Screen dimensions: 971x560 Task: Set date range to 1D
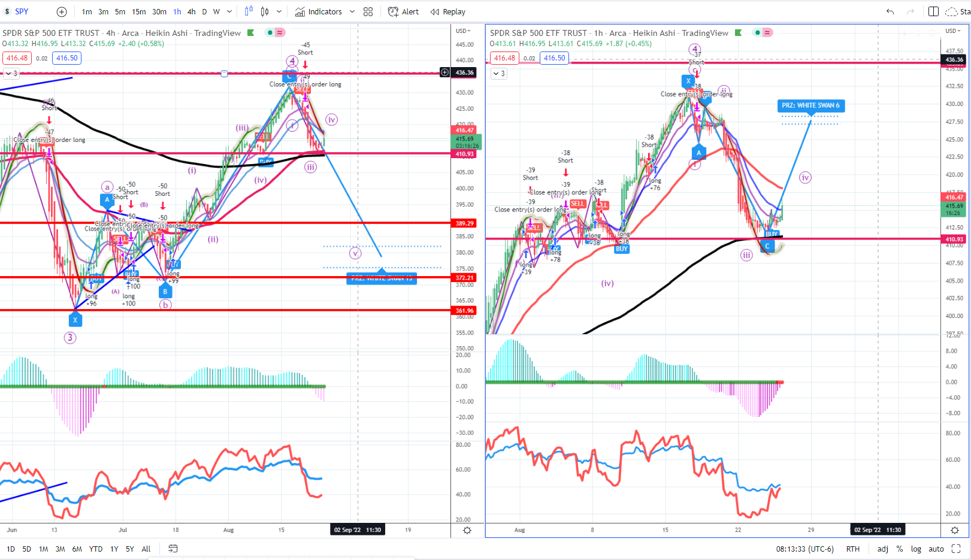(x=11, y=549)
